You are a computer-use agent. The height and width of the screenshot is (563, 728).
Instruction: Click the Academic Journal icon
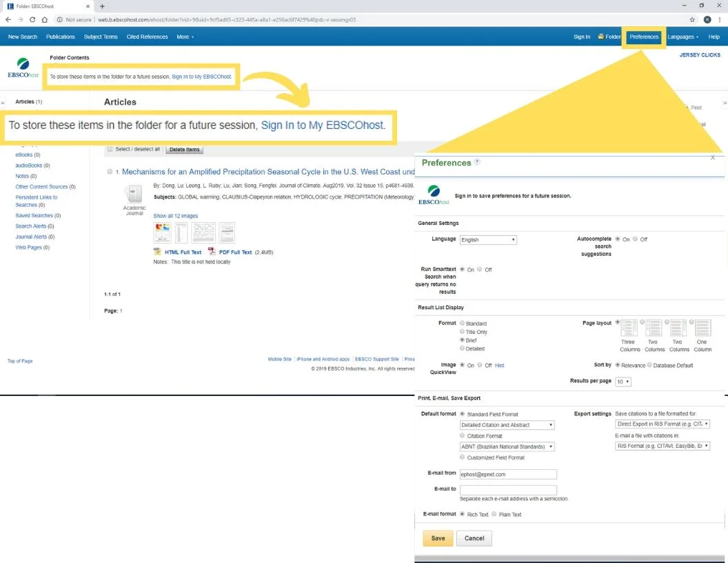(x=134, y=194)
